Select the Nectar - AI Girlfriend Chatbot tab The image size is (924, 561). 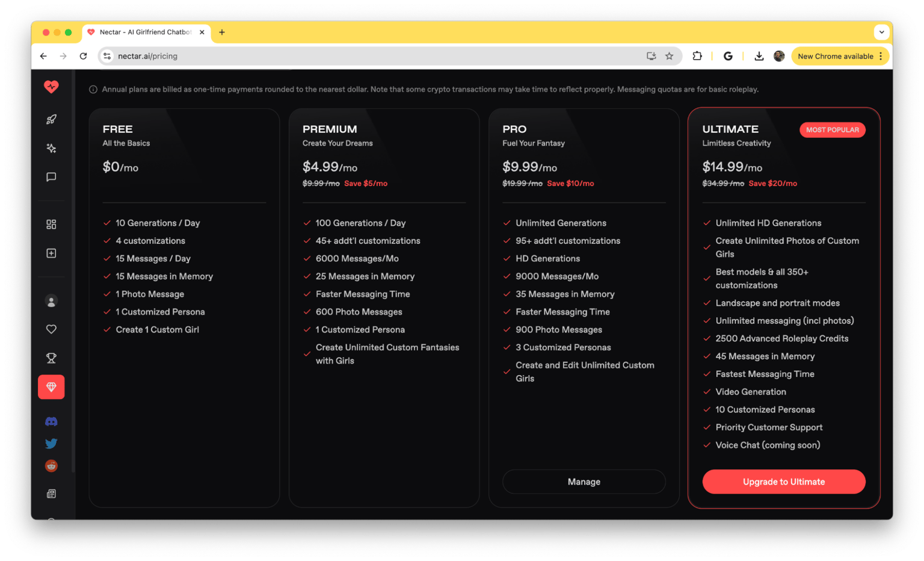(146, 33)
